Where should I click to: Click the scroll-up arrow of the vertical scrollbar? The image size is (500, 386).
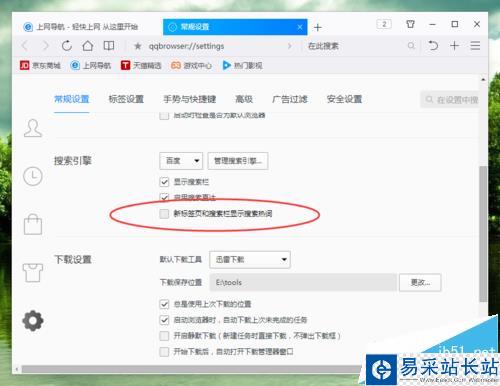click(483, 80)
